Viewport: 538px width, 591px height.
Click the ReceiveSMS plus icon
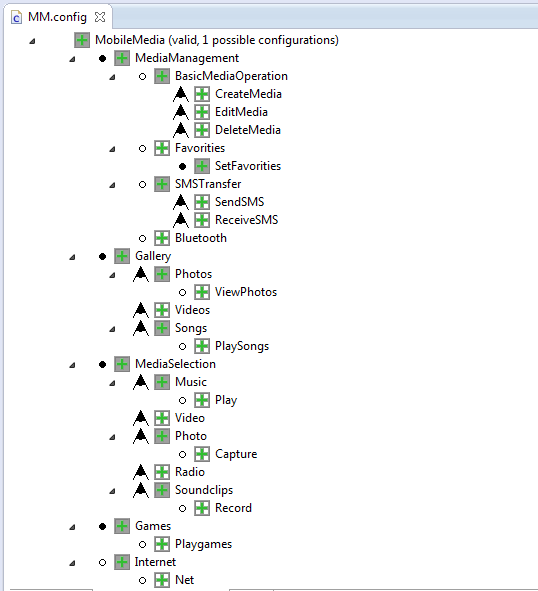[202, 220]
